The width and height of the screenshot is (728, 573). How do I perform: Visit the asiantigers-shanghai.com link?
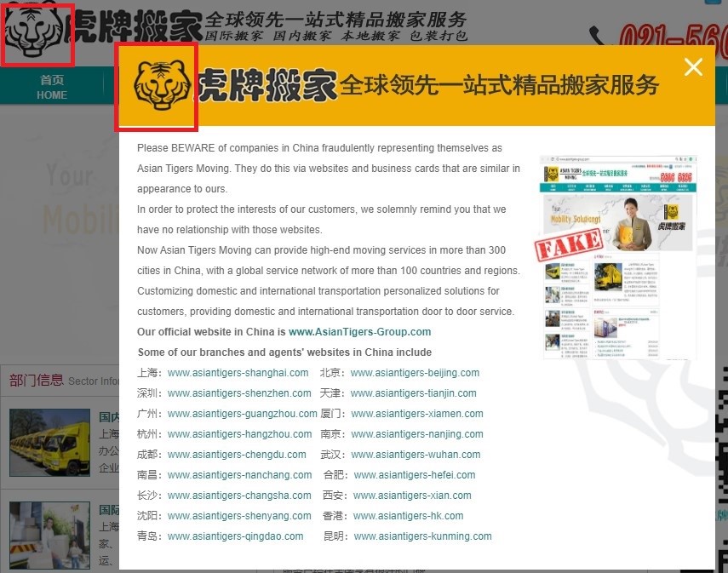pyautogui.click(x=238, y=373)
